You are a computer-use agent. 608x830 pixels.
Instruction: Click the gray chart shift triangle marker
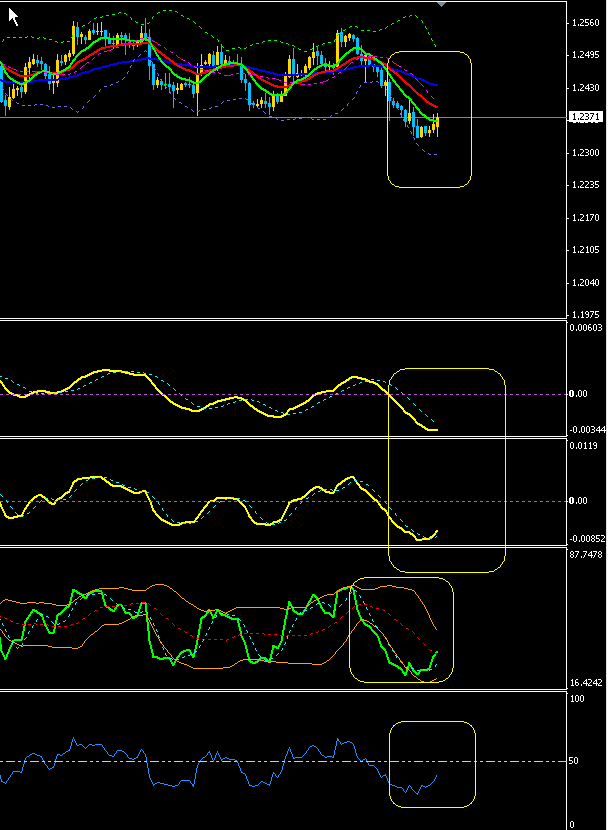[441, 4]
